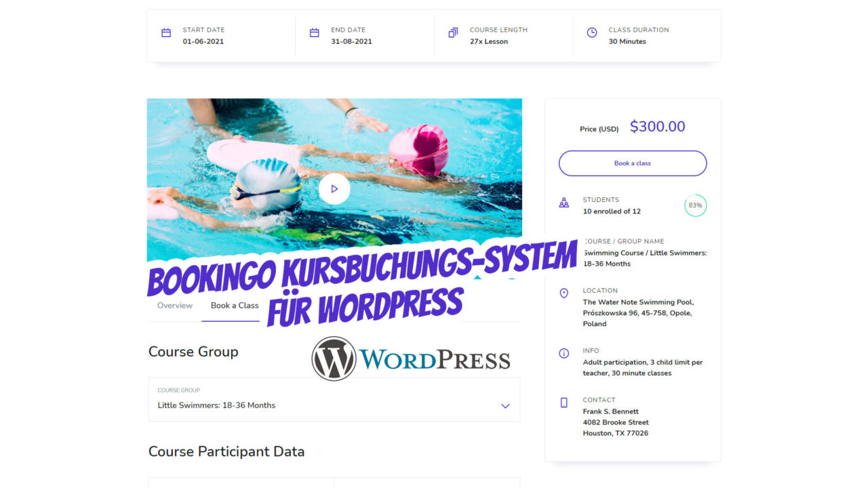Click the Water Note Swimming Pool address
The height and width of the screenshot is (488, 868).
pyautogui.click(x=637, y=313)
